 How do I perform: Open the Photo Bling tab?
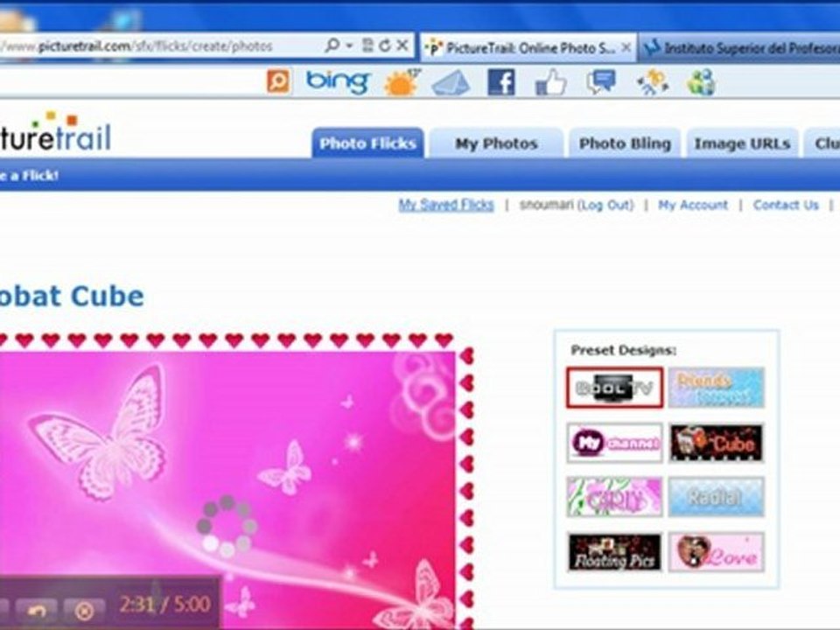tap(625, 143)
